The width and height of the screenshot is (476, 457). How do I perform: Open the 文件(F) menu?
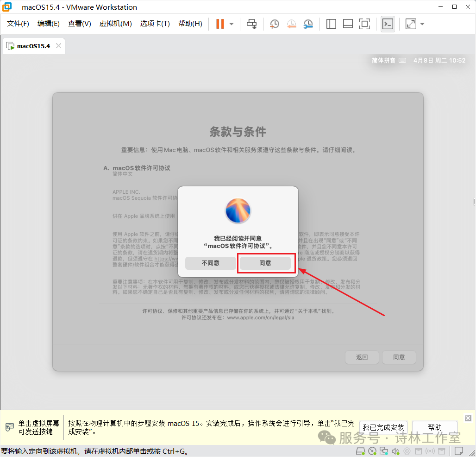click(x=18, y=24)
